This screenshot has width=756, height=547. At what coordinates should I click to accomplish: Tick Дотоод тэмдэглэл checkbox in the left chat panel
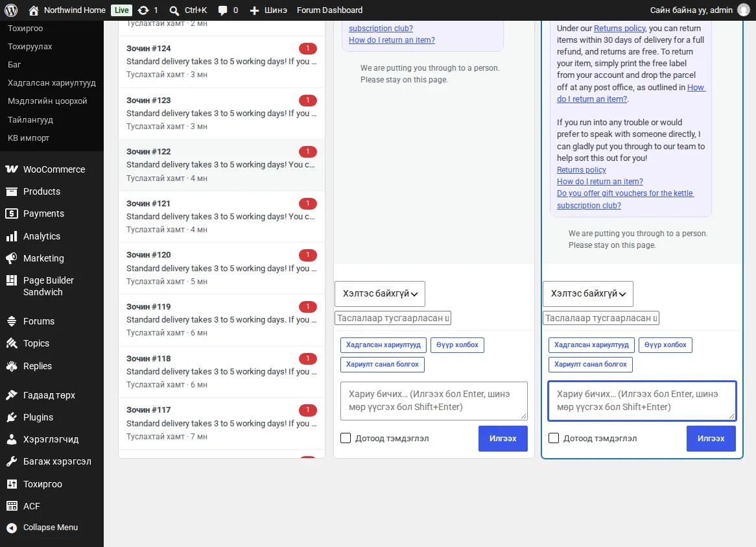click(x=346, y=438)
